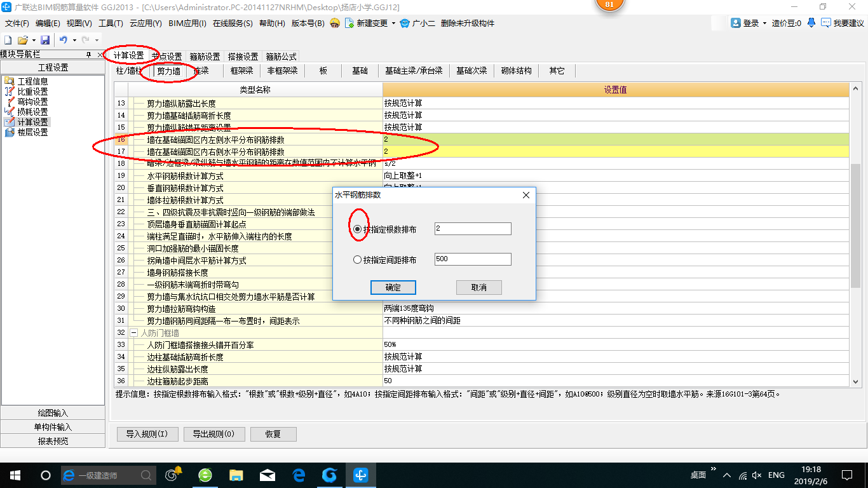The height and width of the screenshot is (488, 868).
Task: Collapse the 人防门框墙 group in row 32
Action: (133, 333)
